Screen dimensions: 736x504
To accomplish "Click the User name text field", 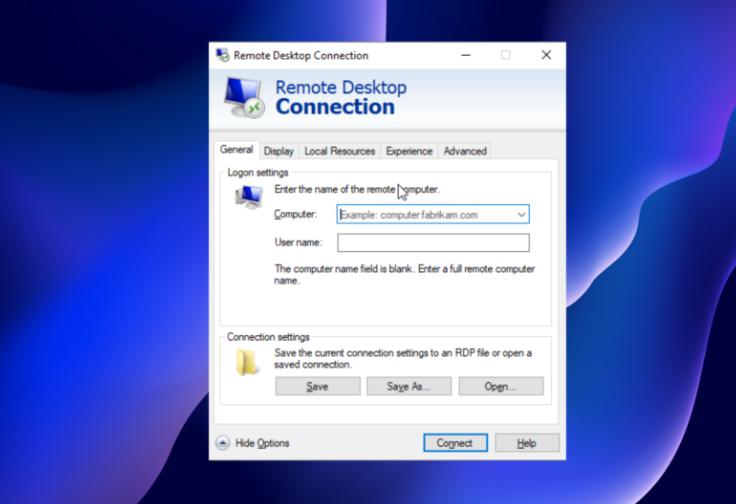I will pyautogui.click(x=433, y=243).
